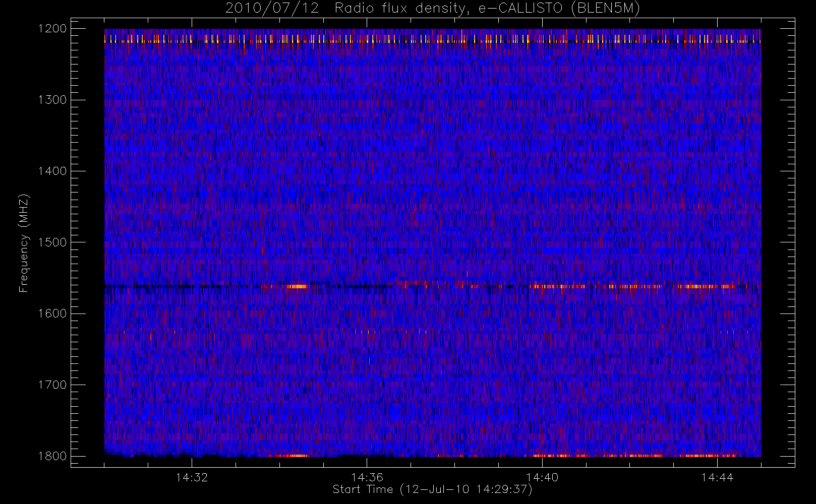
Task: Click the 14:40 time tick label
Action: [x=542, y=477]
